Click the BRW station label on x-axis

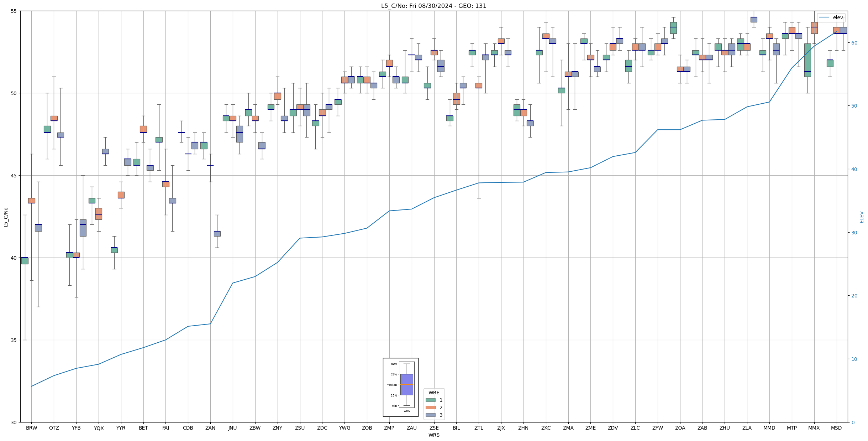point(31,428)
